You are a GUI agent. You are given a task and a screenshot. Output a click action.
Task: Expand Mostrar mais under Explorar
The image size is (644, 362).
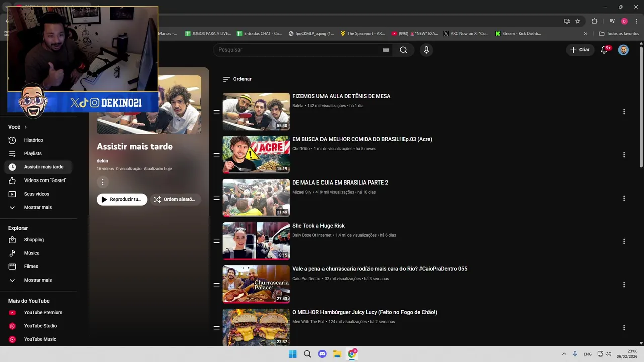point(38,280)
